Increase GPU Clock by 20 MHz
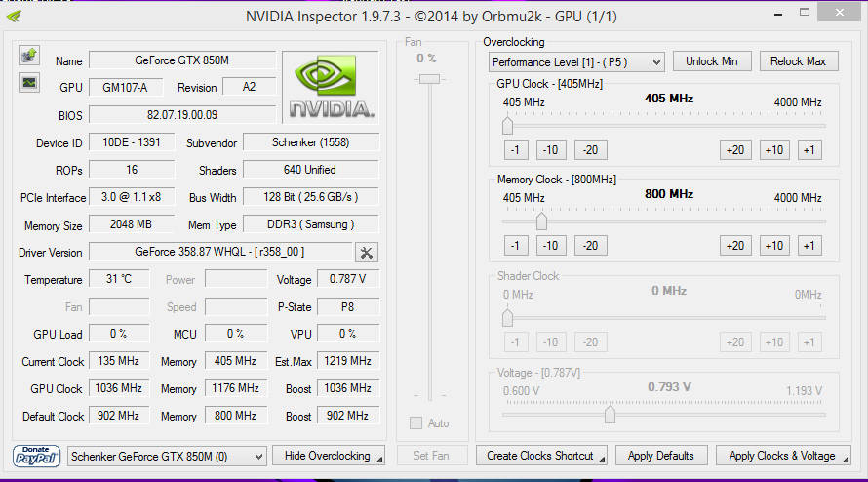 coord(735,150)
